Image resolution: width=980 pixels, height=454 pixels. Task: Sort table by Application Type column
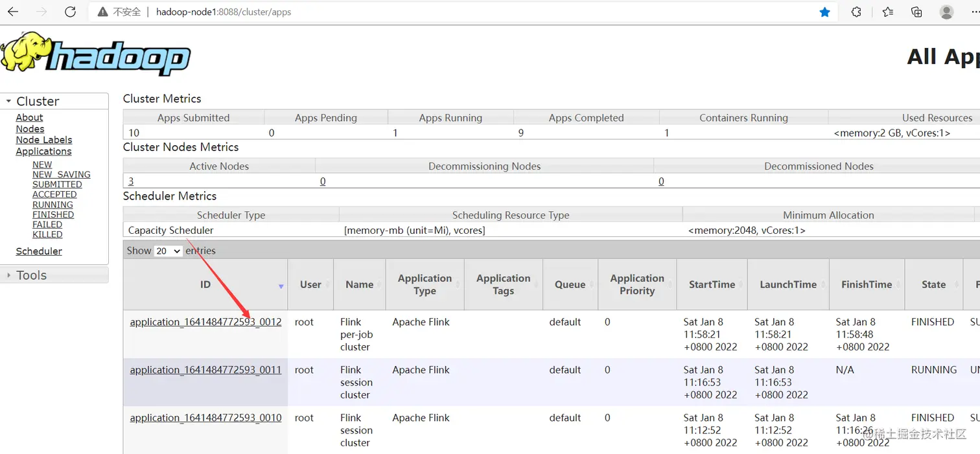click(425, 284)
